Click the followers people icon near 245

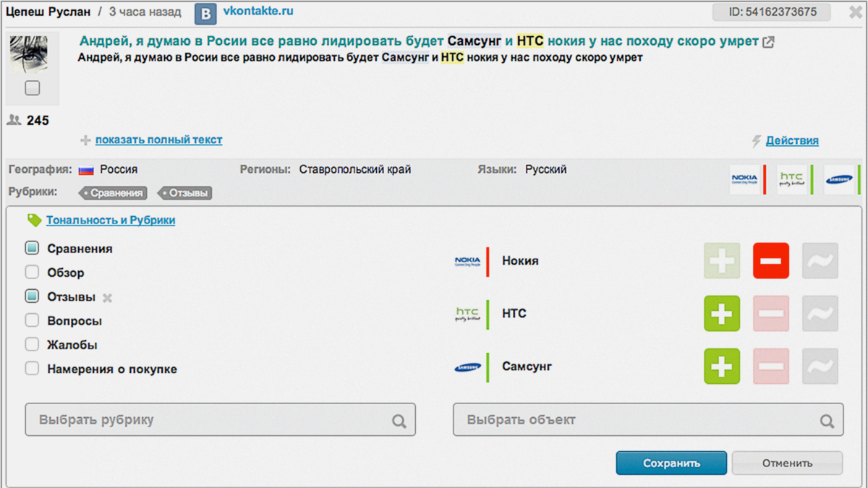pos(14,120)
